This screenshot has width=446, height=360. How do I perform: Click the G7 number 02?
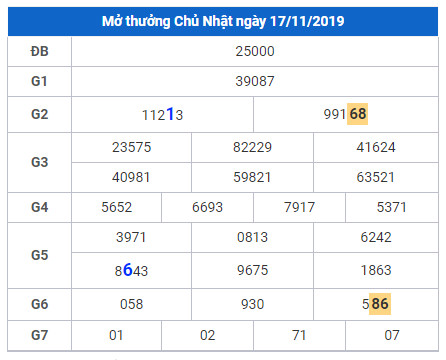pos(207,335)
